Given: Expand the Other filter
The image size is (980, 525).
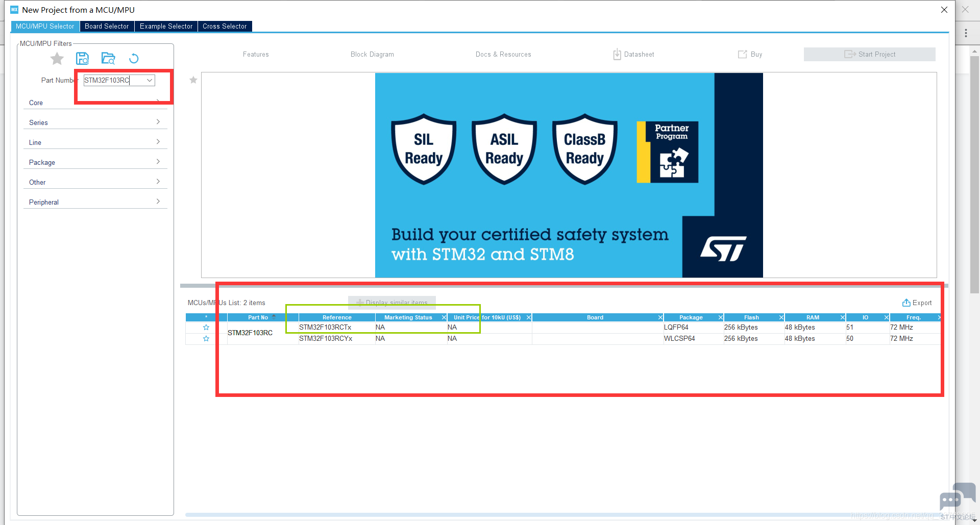Looking at the screenshot, I should [95, 182].
